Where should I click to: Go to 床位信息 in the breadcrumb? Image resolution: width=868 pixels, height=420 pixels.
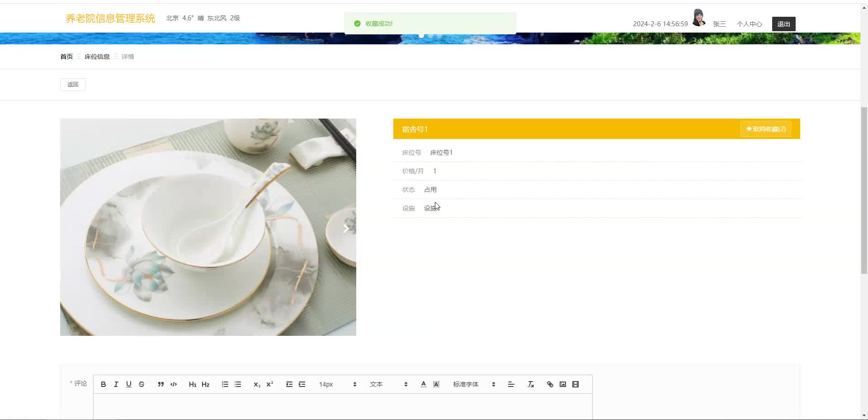[96, 56]
